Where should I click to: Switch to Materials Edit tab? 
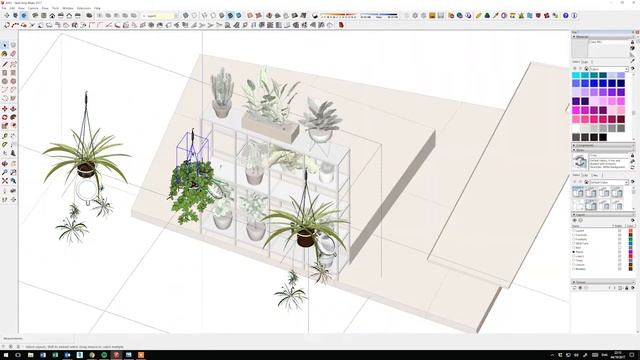click(x=585, y=62)
